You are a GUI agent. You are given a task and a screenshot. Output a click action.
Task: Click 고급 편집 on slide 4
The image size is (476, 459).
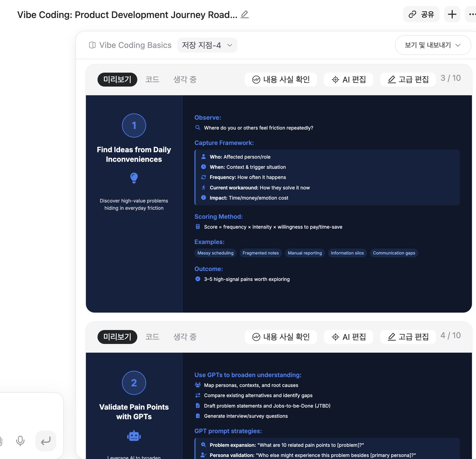pos(408,337)
